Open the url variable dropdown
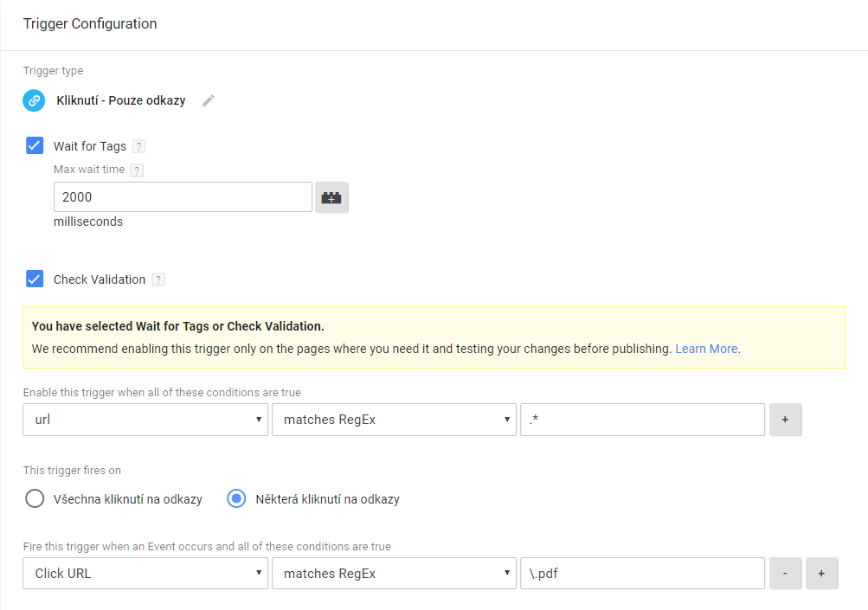This screenshot has height=610, width=868. 145,420
